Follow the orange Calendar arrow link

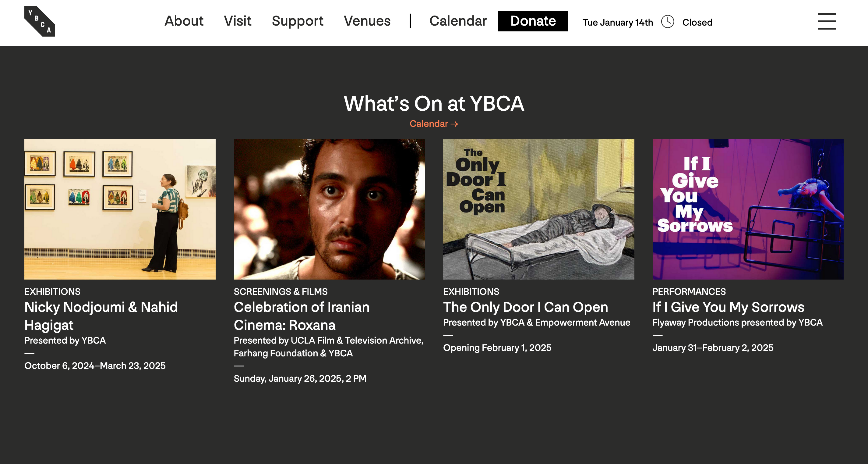433,124
